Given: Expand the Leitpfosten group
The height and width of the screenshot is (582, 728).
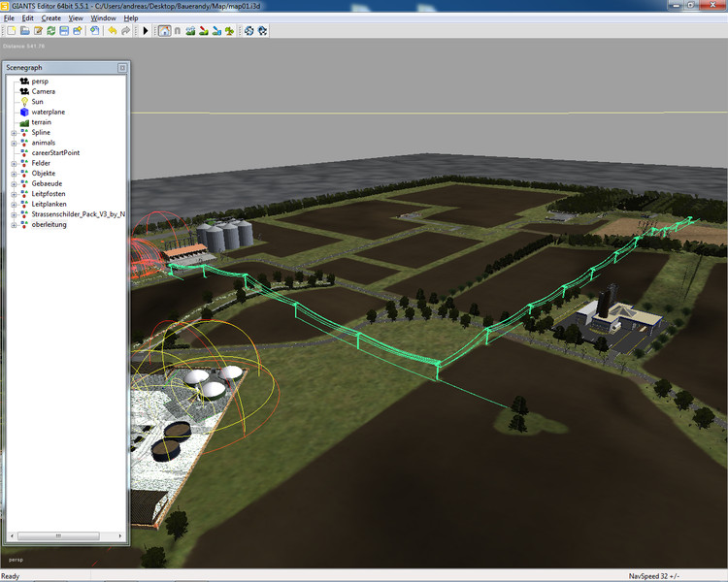Looking at the screenshot, I should pos(14,194).
